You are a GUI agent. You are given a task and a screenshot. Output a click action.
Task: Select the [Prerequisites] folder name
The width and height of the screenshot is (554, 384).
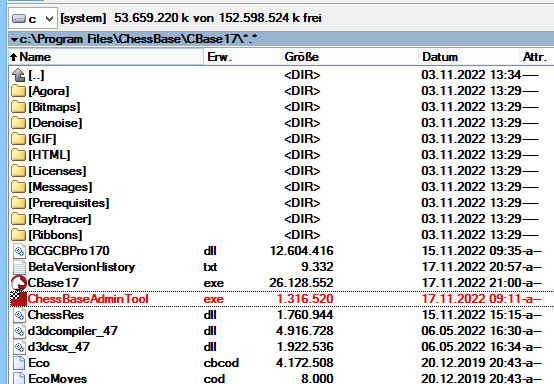(x=69, y=203)
